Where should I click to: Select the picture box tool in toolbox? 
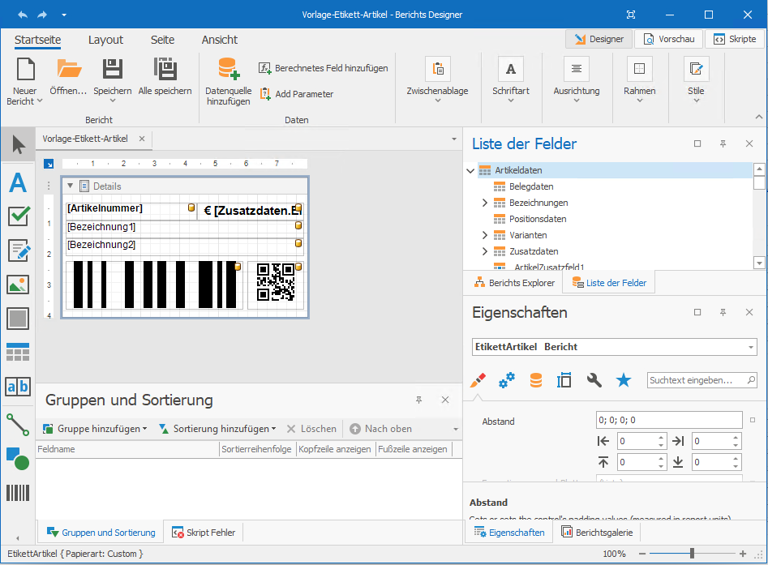(18, 284)
